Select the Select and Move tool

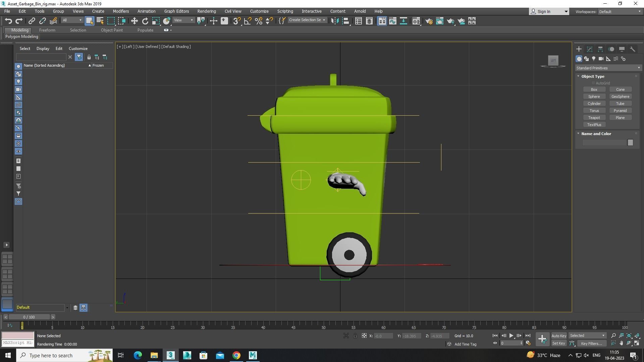134,21
